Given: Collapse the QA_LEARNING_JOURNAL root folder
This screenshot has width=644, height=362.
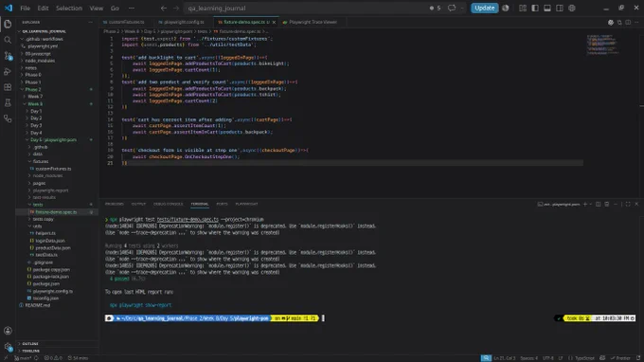Looking at the screenshot, I should (x=44, y=31).
